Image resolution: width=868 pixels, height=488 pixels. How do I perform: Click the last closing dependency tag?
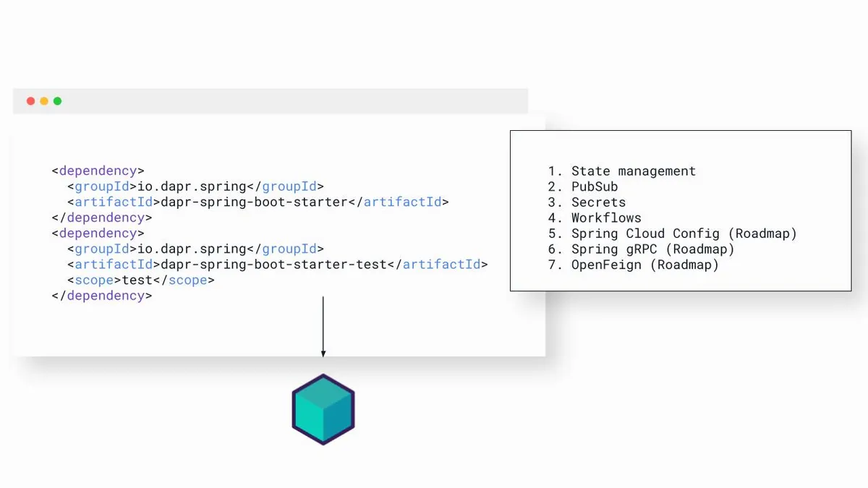pyautogui.click(x=102, y=296)
